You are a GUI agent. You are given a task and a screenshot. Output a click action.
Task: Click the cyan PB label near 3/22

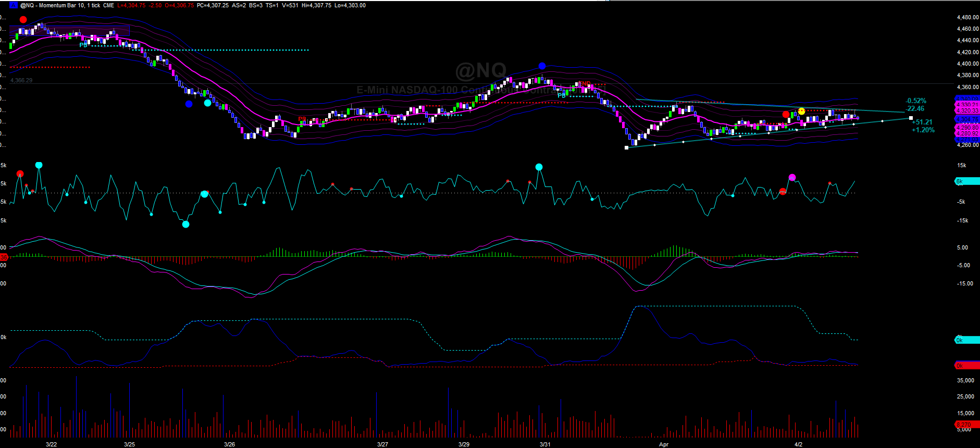pos(83,45)
